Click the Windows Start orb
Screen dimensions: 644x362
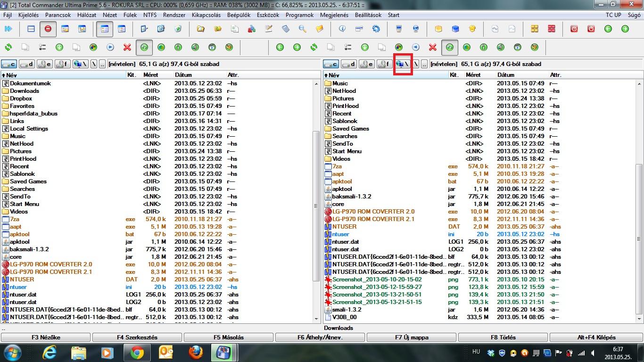tap(12, 353)
